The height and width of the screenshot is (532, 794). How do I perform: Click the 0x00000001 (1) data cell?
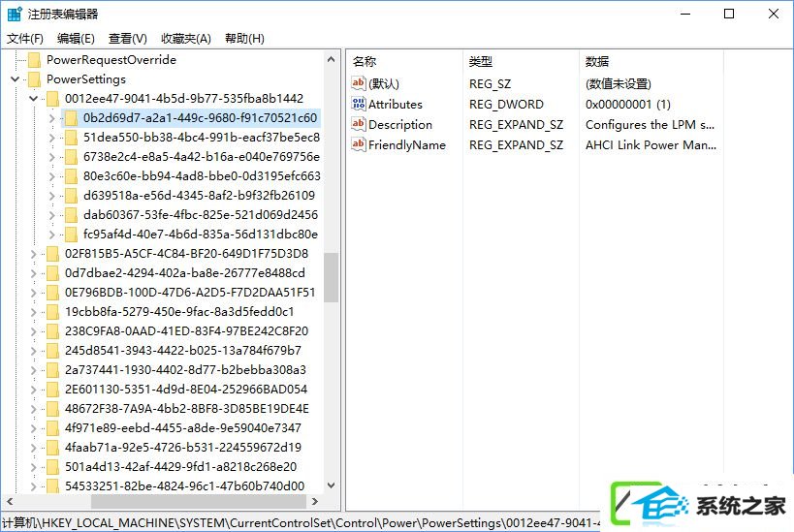(x=628, y=105)
